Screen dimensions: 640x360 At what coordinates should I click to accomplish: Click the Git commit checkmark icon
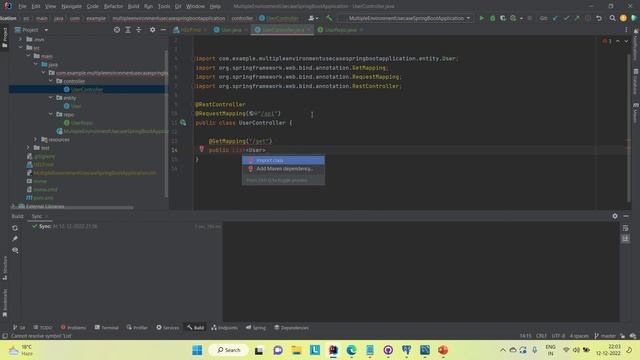(x=566, y=18)
